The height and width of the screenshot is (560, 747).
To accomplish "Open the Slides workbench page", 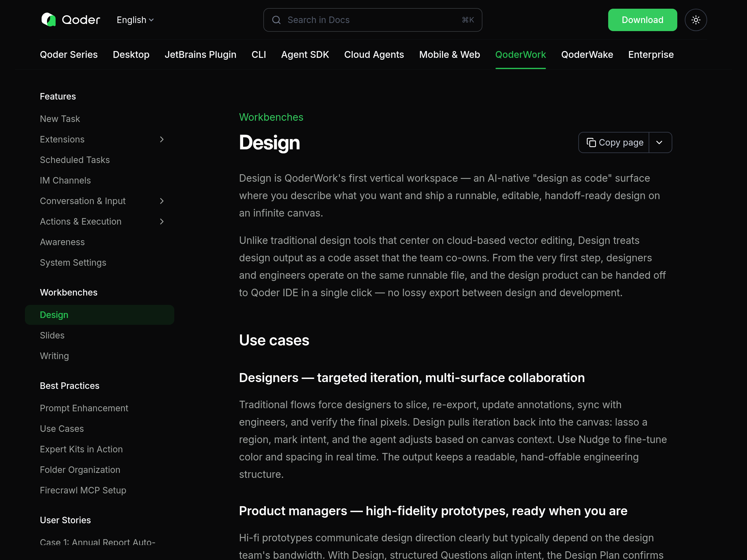I will pyautogui.click(x=52, y=335).
